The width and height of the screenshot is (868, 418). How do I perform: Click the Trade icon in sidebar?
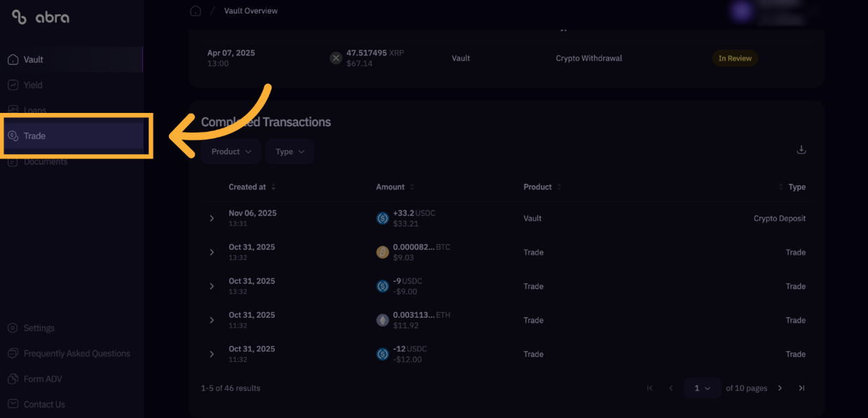[x=13, y=136]
